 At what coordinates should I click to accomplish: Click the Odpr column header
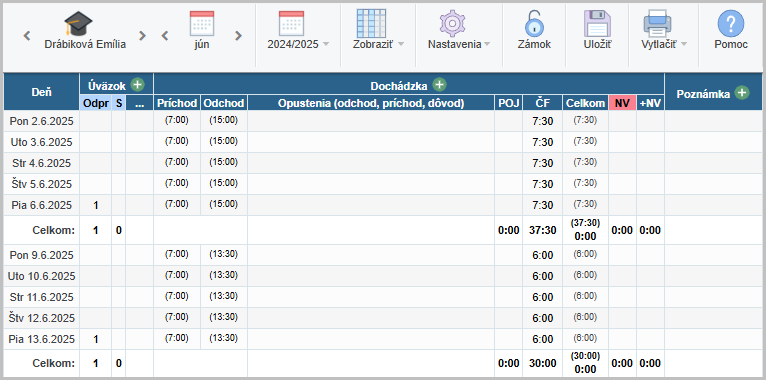(x=96, y=103)
